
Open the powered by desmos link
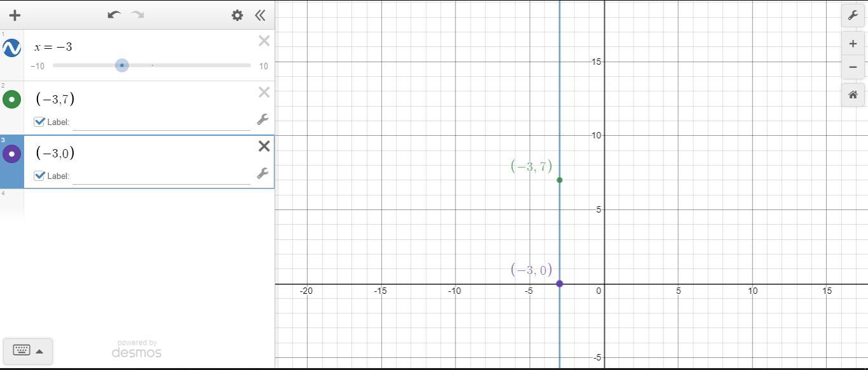137,349
